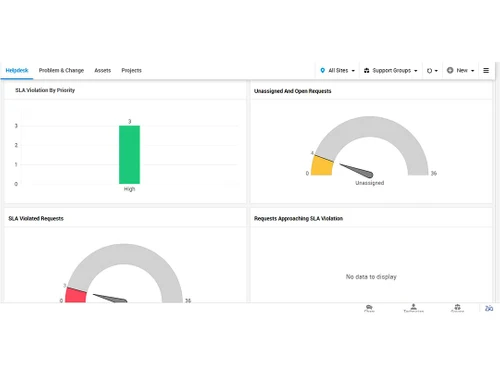Click the 'Unassigned' gauge label
The height and width of the screenshot is (375, 500).
click(x=370, y=183)
